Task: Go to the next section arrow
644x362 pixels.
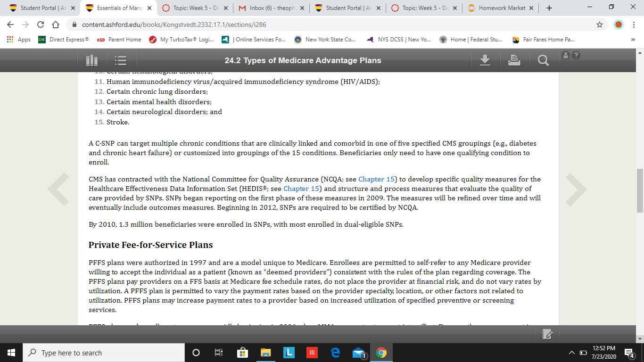Action: (576, 189)
